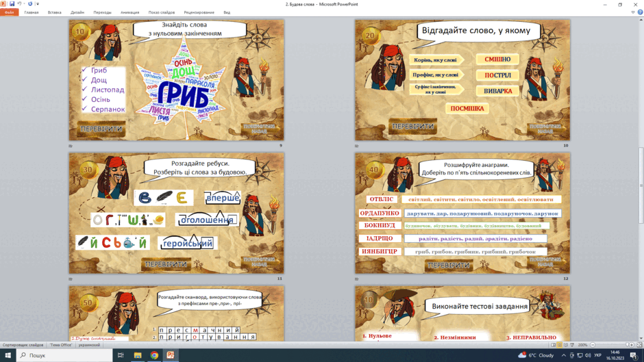This screenshot has width=644, height=362.
Task: Select slide 12 thumbnail with anagrams
Action: coord(462,213)
